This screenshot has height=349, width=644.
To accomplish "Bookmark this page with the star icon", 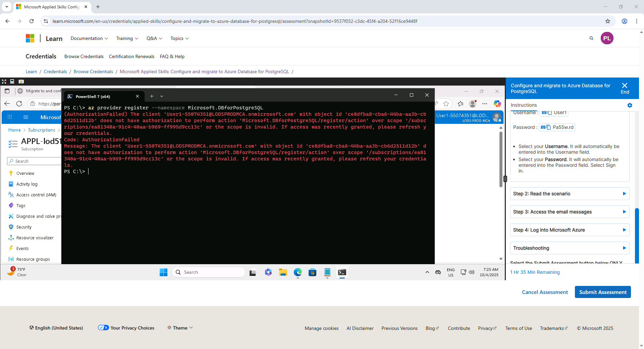I will (x=608, y=21).
